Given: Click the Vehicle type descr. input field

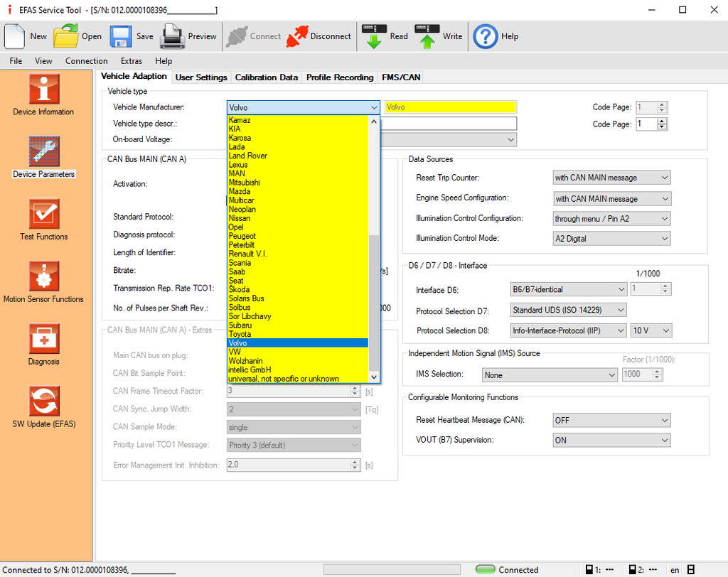Looking at the screenshot, I should click(x=449, y=124).
